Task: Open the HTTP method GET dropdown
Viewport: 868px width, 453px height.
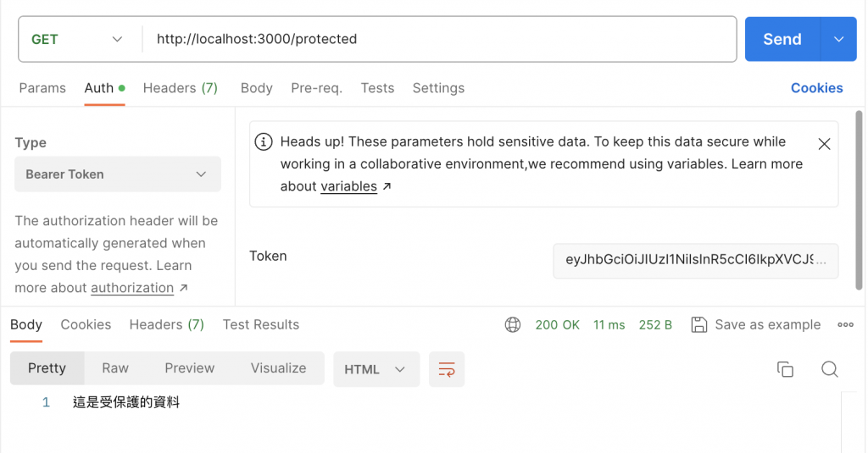Action: 76,39
